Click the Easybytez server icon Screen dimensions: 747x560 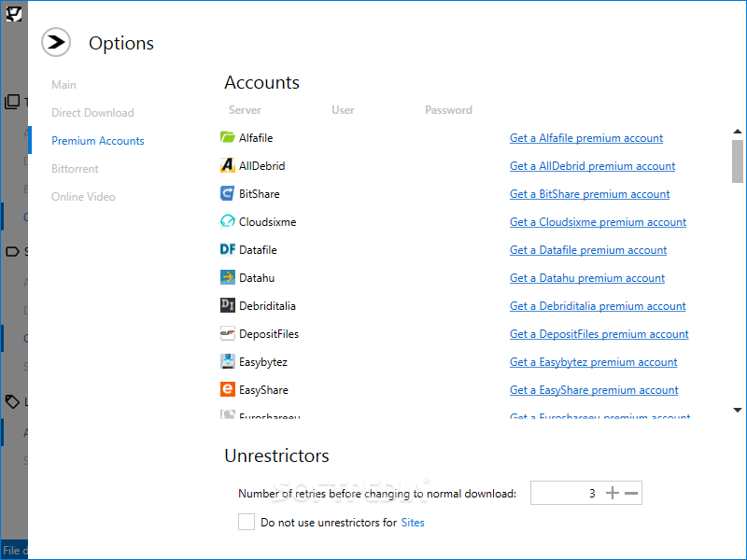[227, 361]
